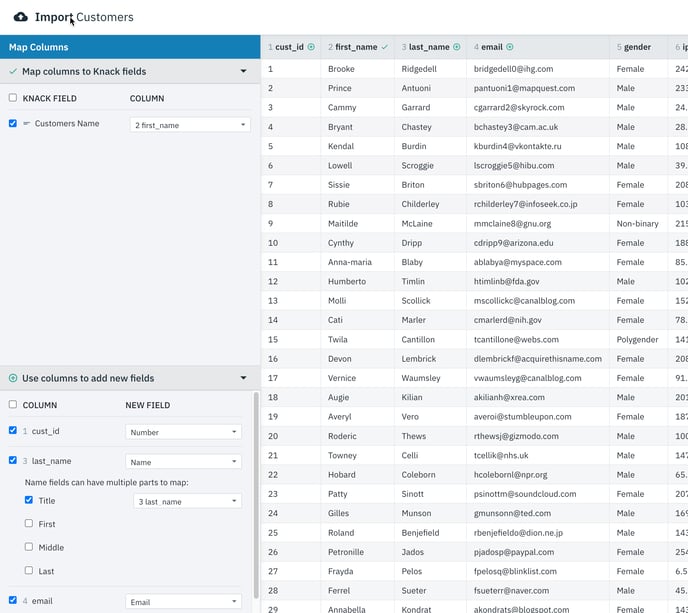Uncheck the email column checkbox

(x=13, y=600)
